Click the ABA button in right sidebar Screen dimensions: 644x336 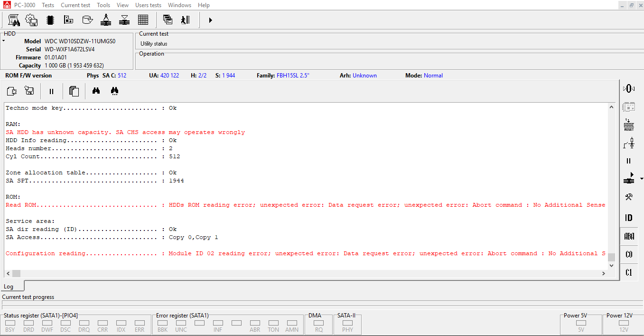click(629, 236)
